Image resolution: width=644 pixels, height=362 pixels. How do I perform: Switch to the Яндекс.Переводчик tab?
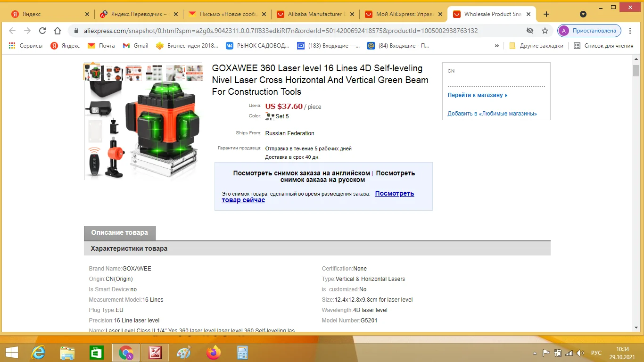point(137,14)
